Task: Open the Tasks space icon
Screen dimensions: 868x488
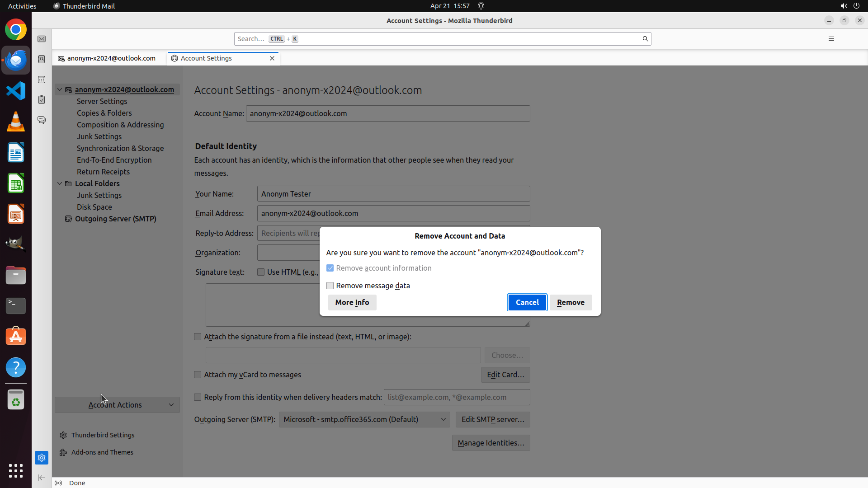Action: click(42, 100)
